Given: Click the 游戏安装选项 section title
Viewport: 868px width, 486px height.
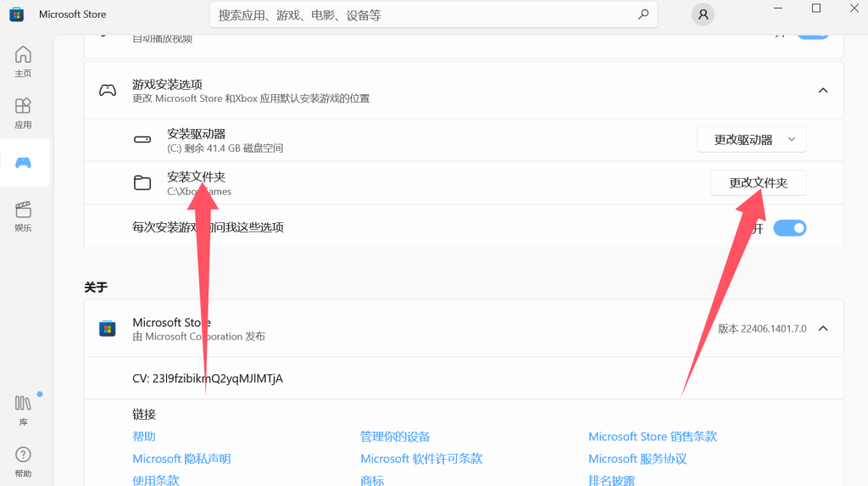Looking at the screenshot, I should point(167,84).
